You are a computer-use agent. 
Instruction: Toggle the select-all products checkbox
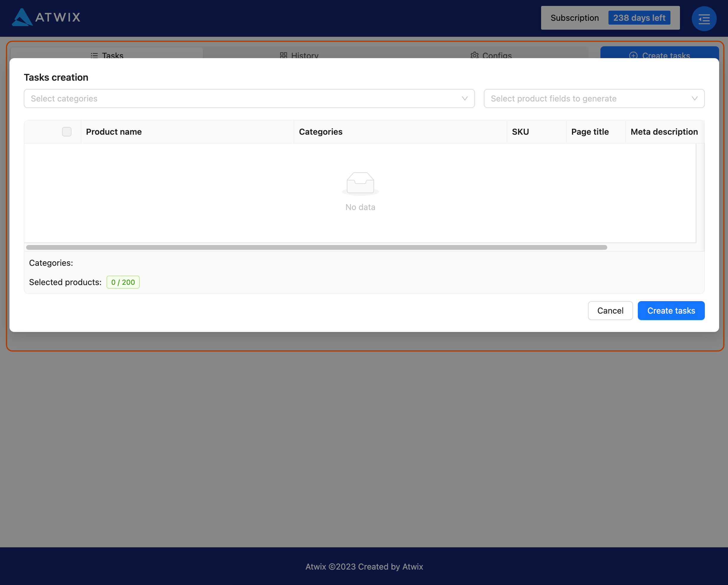pyautogui.click(x=66, y=132)
